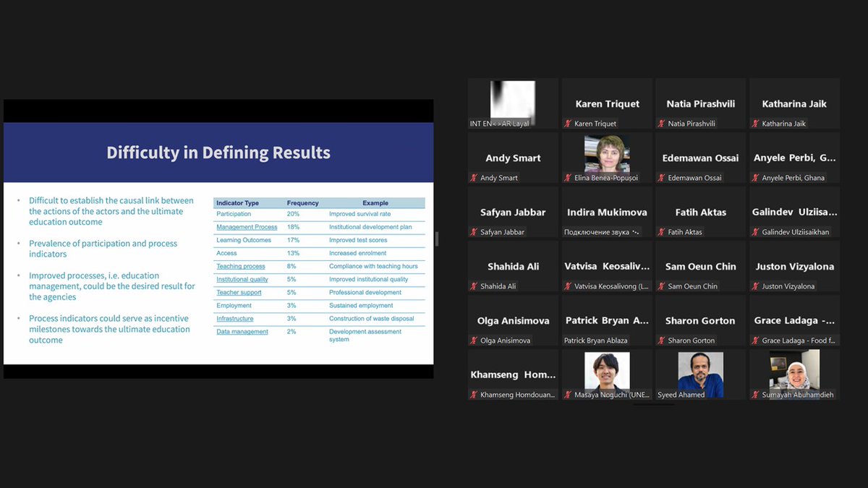Click Fatih Aktas's muted microphone icon
Image resolution: width=868 pixels, height=488 pixels.
[x=662, y=232]
